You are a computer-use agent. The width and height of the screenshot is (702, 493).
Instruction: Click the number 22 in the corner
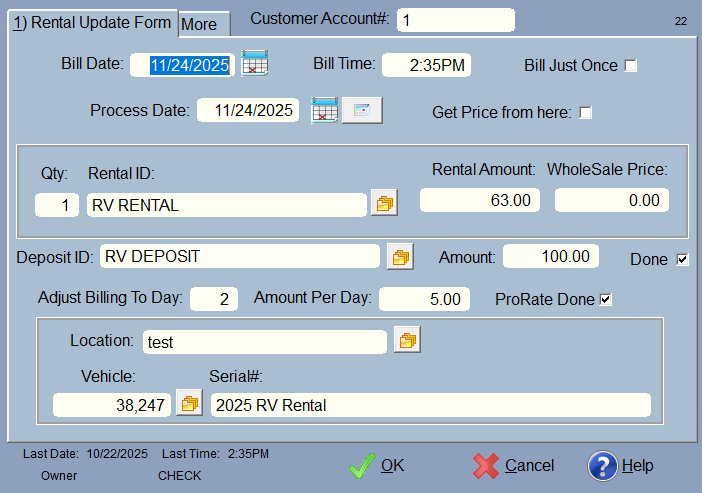[x=681, y=21]
